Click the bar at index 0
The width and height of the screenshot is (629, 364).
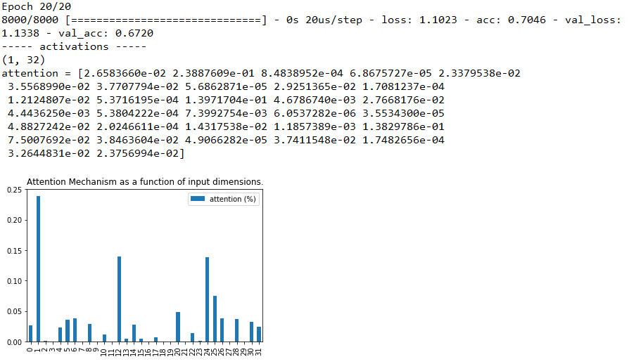[31, 334]
